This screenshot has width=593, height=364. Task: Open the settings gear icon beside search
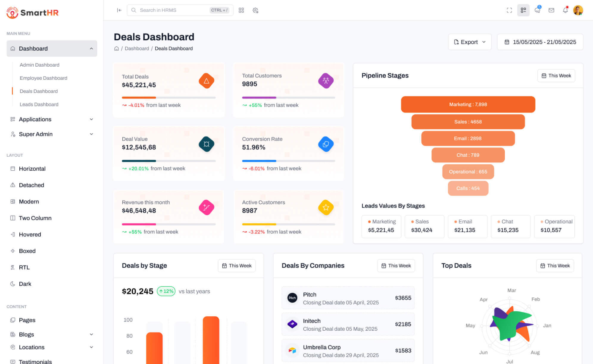click(255, 10)
